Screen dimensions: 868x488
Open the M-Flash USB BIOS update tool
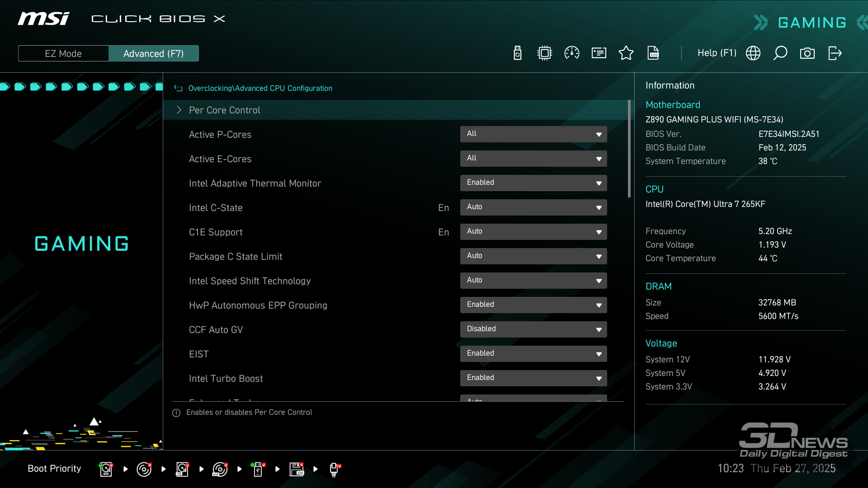coord(518,53)
